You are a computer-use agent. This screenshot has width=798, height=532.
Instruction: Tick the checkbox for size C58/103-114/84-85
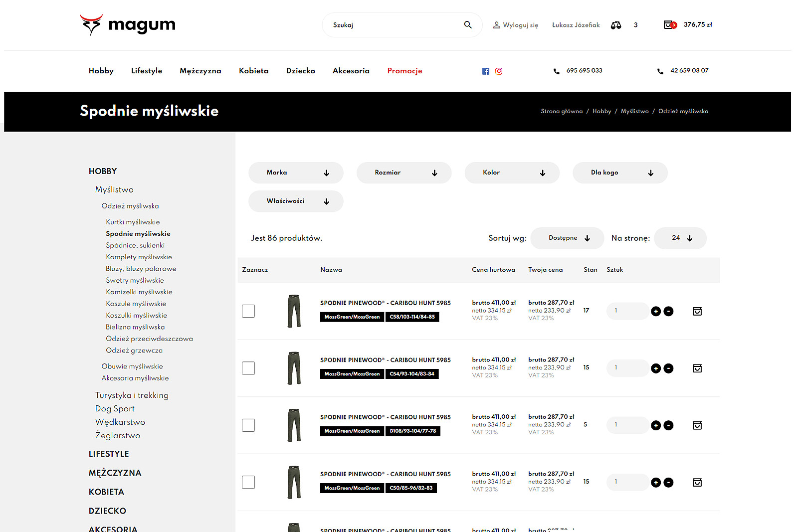click(x=248, y=311)
